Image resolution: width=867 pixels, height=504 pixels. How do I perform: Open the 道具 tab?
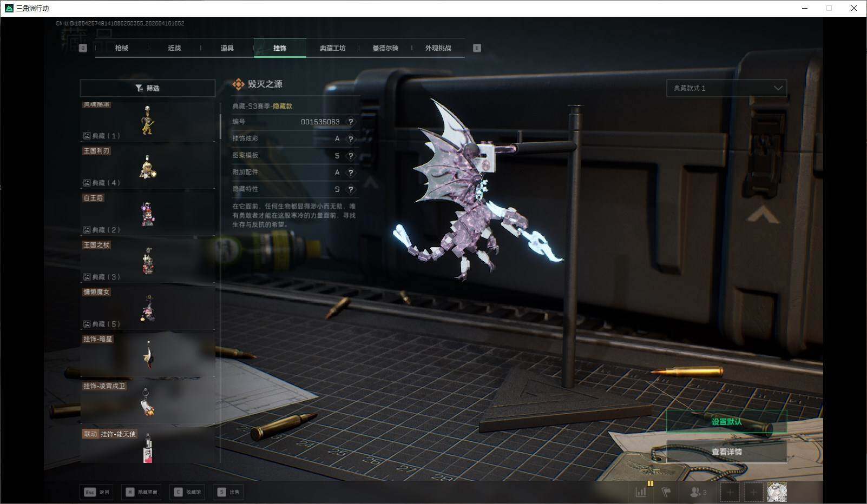pyautogui.click(x=227, y=48)
